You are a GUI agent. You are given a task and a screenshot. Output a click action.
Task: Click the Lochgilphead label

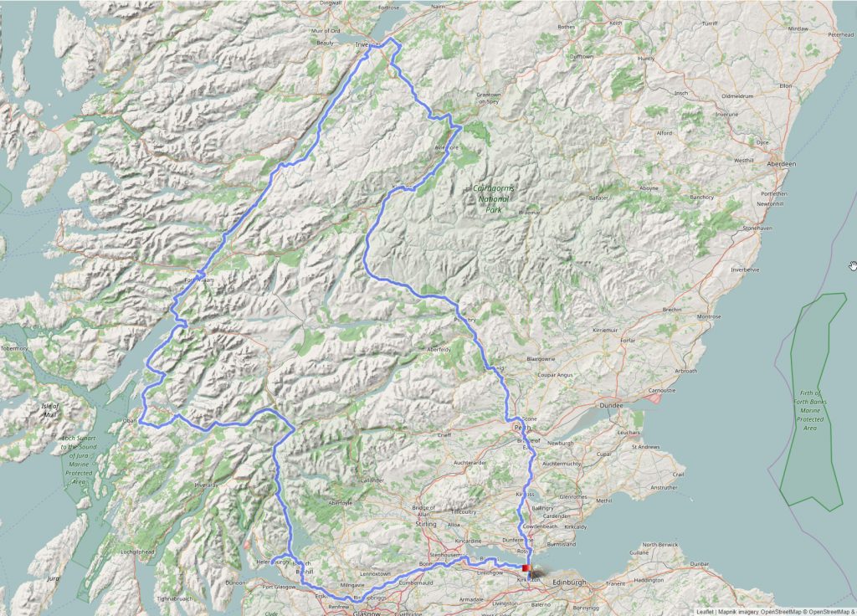click(137, 552)
